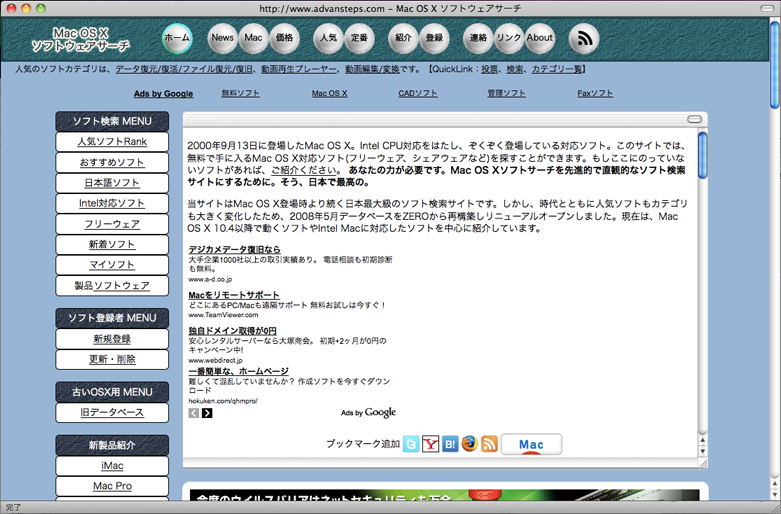Open the iMac link in 新製品紹介
The image size is (781, 514).
point(112,466)
